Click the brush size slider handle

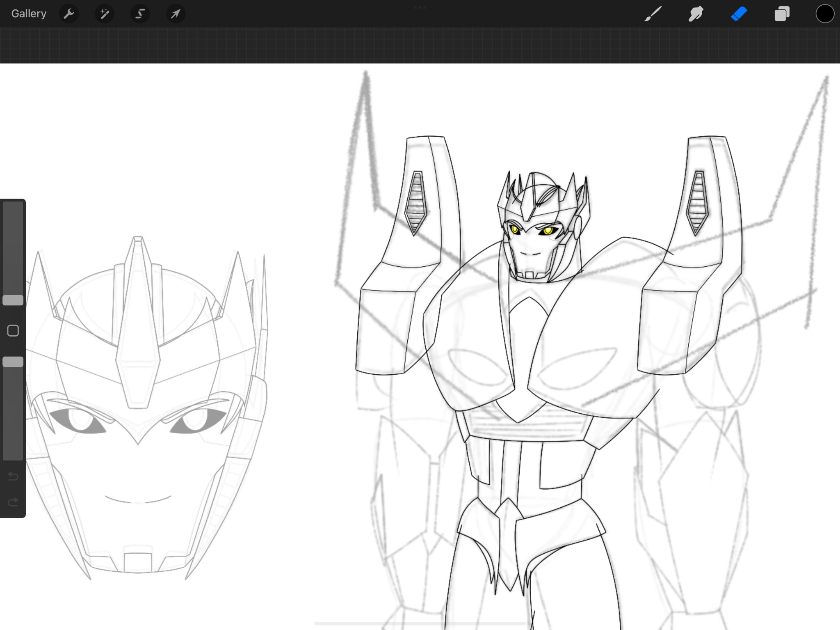pyautogui.click(x=13, y=300)
